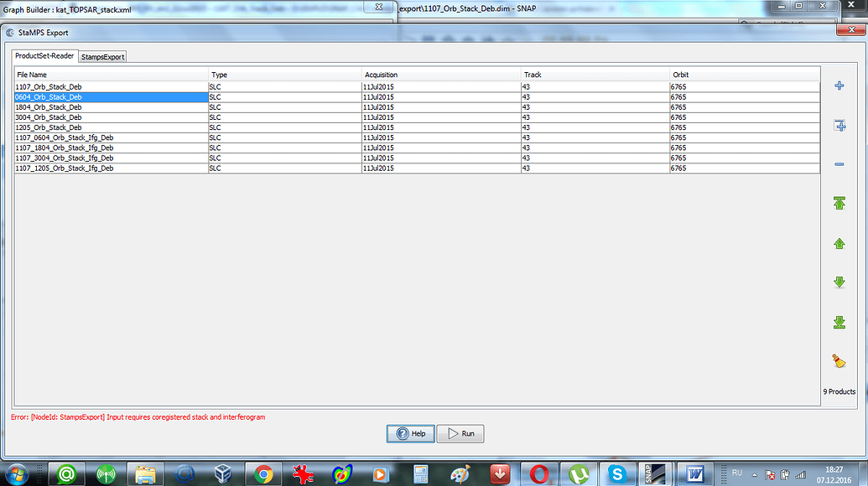Image resolution: width=868 pixels, height=486 pixels.
Task: Move selected product to bottom
Action: coord(839,323)
